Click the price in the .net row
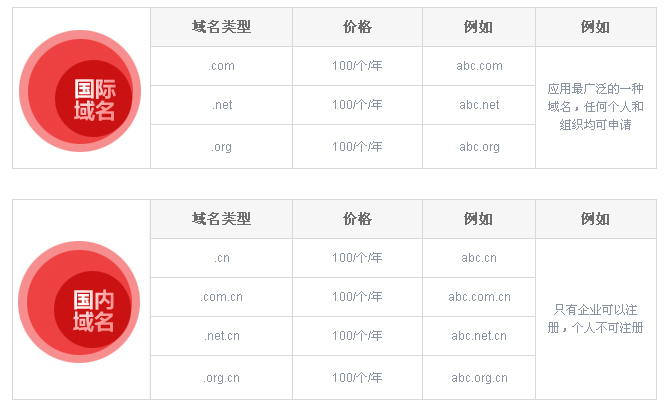The image size is (670, 405). click(x=357, y=105)
